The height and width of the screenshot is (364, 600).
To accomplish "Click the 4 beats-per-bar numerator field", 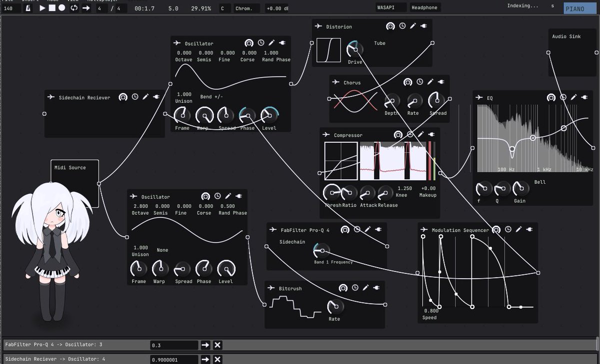I will tap(101, 8).
